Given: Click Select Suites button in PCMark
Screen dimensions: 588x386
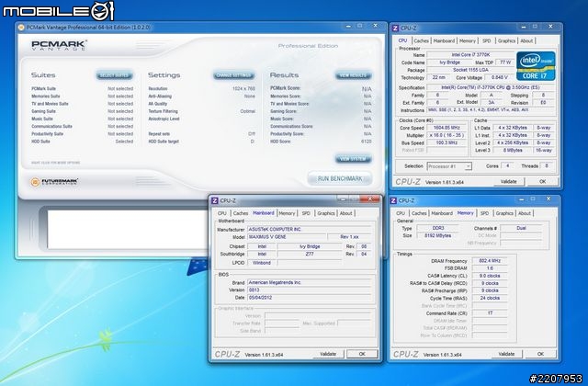Looking at the screenshot, I should (x=114, y=75).
